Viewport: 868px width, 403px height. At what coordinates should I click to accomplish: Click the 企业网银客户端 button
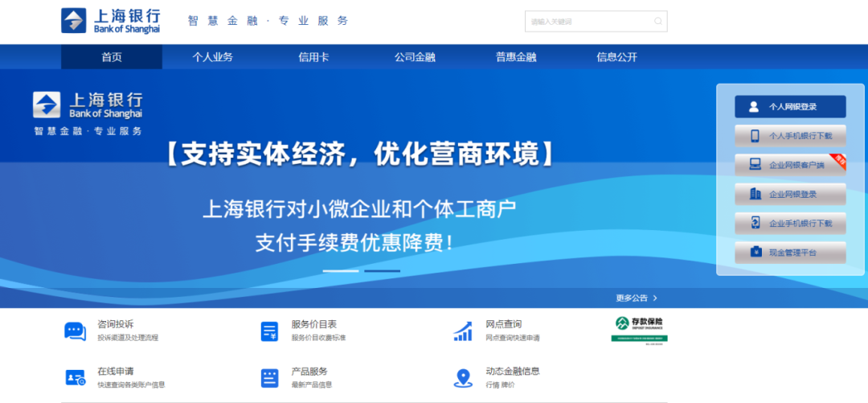tap(791, 165)
